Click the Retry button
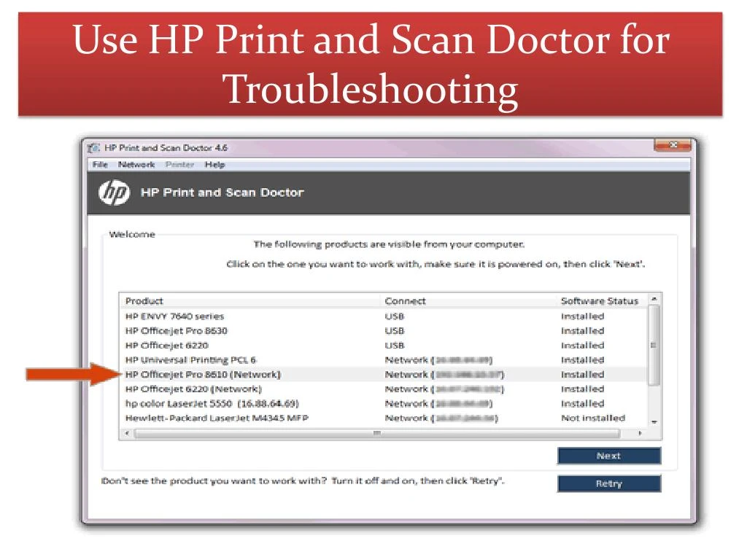The width and height of the screenshot is (747, 560). pyautogui.click(x=609, y=483)
